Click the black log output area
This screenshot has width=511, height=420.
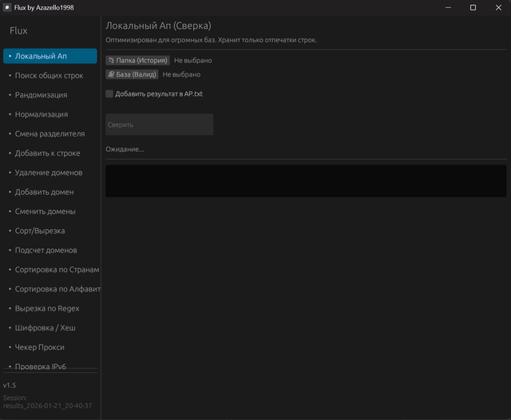(306, 180)
